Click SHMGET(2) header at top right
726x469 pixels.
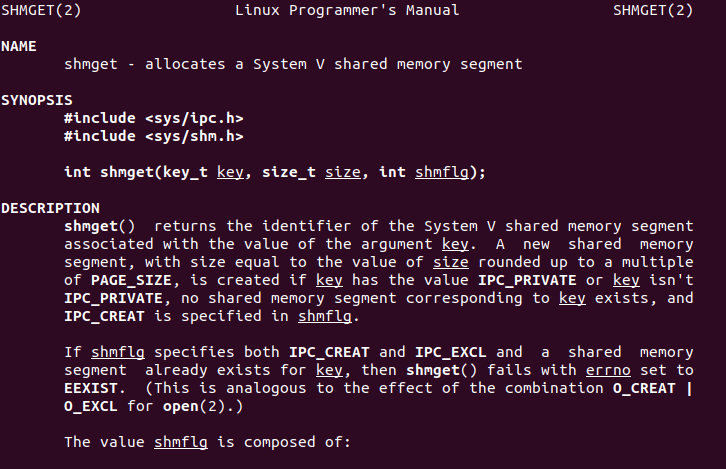[x=653, y=10]
